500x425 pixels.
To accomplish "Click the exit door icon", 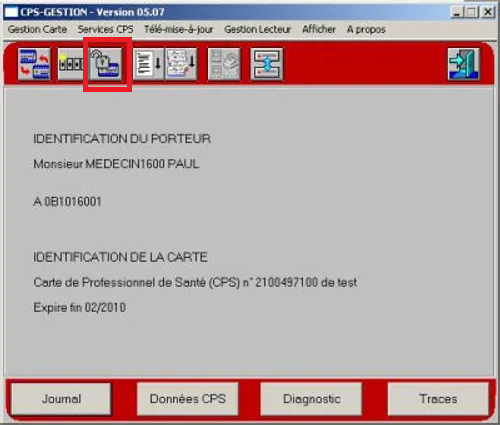I will 464,64.
